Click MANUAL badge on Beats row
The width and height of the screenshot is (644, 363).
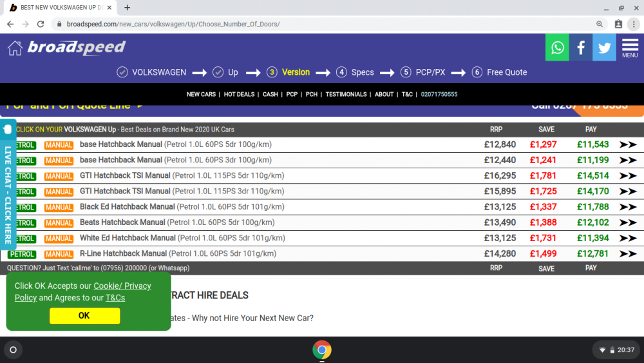click(59, 223)
